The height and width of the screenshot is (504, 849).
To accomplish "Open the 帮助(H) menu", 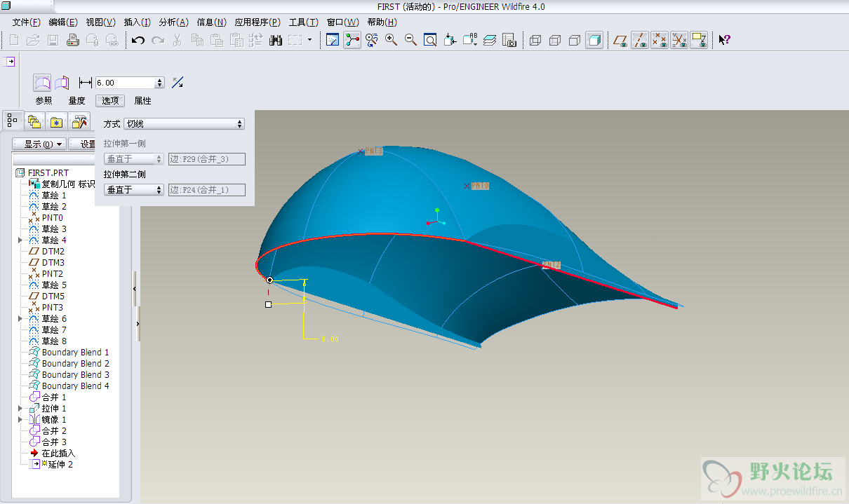I will (x=382, y=22).
